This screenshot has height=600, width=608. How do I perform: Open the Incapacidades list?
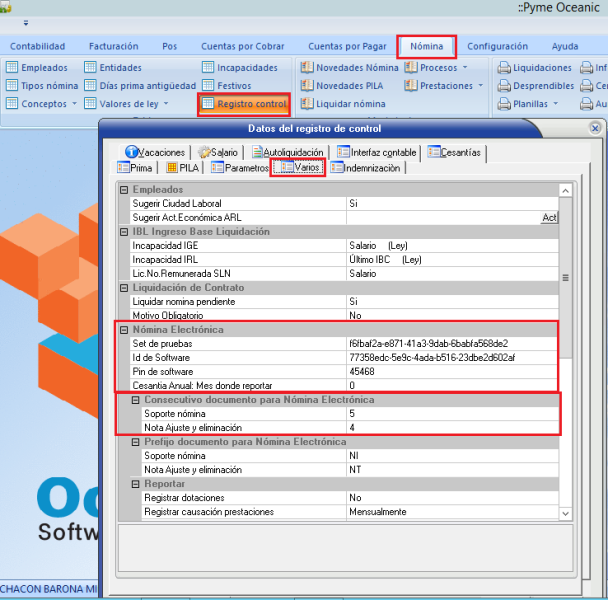pos(247,68)
